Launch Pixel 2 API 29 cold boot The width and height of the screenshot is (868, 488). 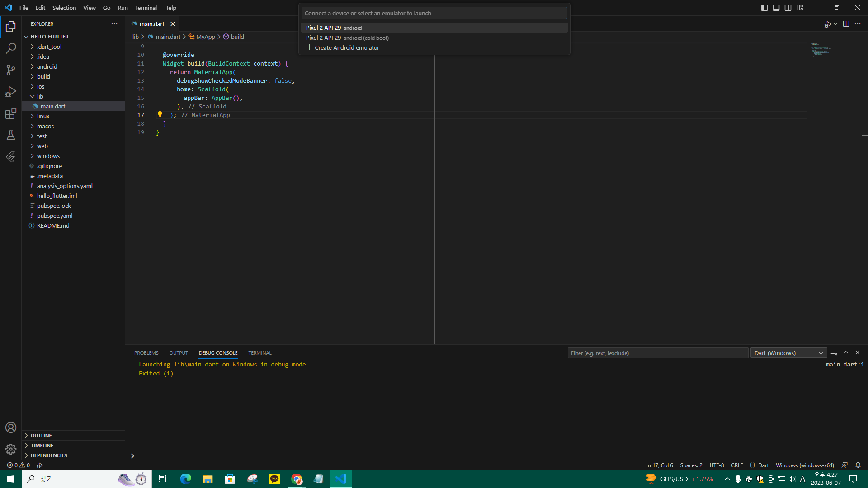point(434,38)
